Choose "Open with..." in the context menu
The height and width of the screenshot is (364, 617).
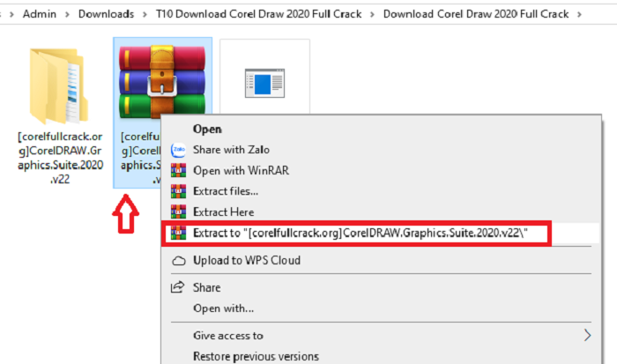point(223,308)
